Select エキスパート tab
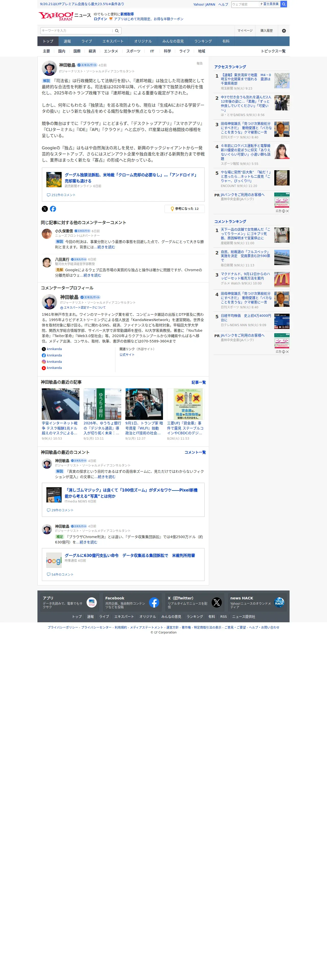Viewport: 327px width, 980px height. tap(113, 41)
